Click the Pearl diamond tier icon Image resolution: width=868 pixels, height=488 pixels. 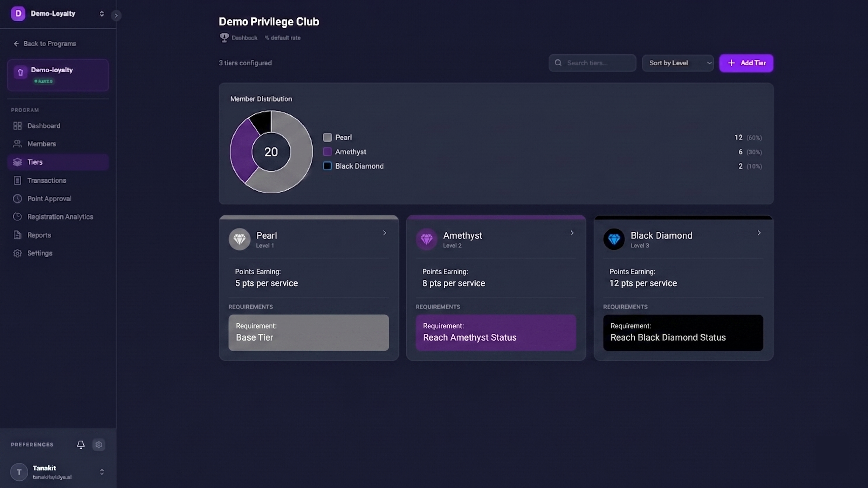[x=239, y=239]
